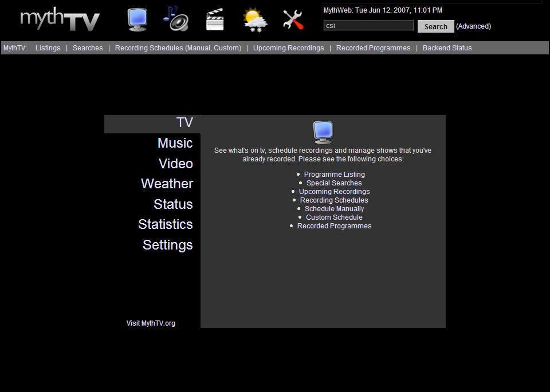Visit MythTV.org link

(151, 323)
